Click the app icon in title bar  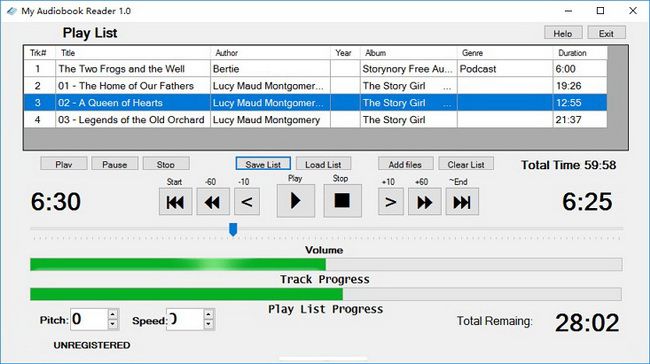[x=12, y=11]
